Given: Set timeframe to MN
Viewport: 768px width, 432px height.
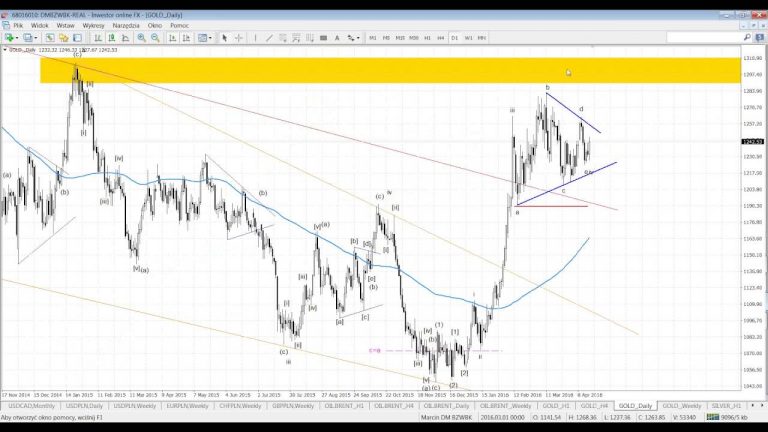Looking at the screenshot, I should coord(482,38).
